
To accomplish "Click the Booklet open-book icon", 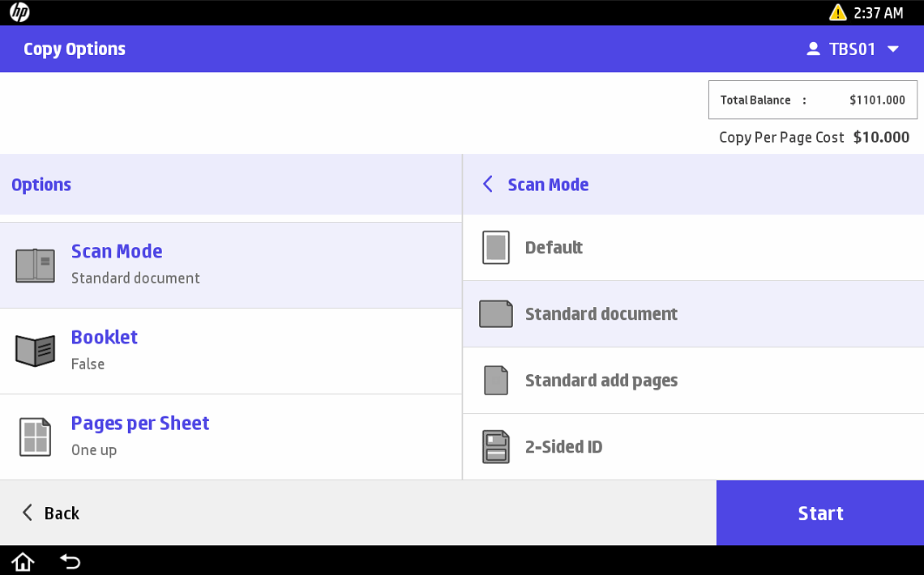I will pyautogui.click(x=36, y=351).
